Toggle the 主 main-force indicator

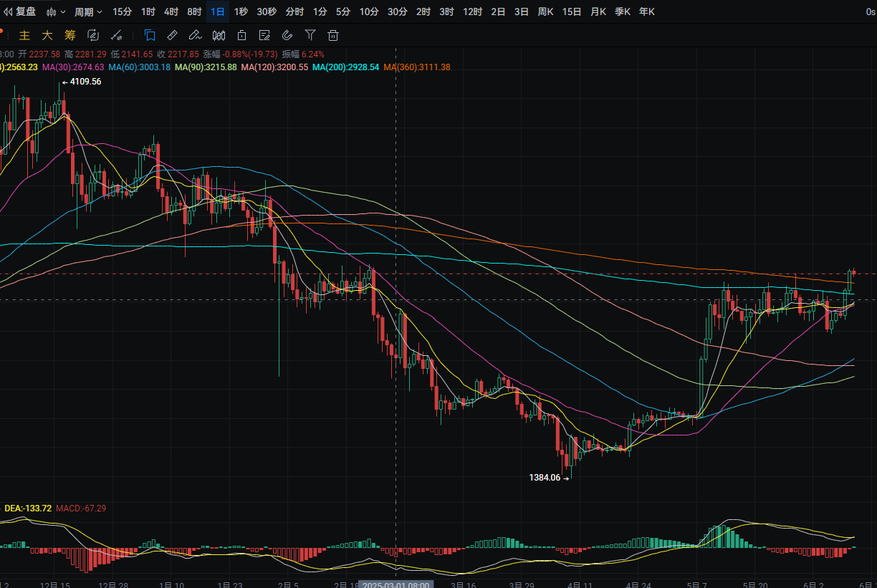[x=24, y=35]
